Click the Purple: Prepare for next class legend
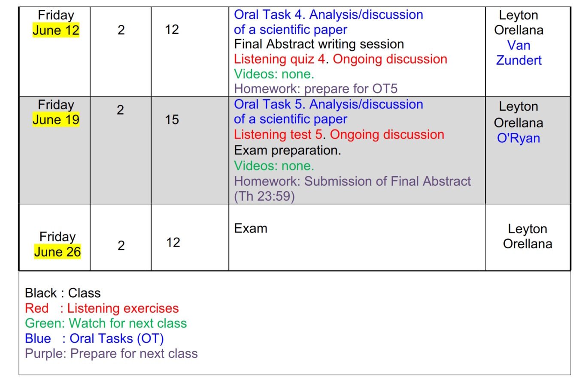Screen dimensions: 588x386 click(111, 353)
